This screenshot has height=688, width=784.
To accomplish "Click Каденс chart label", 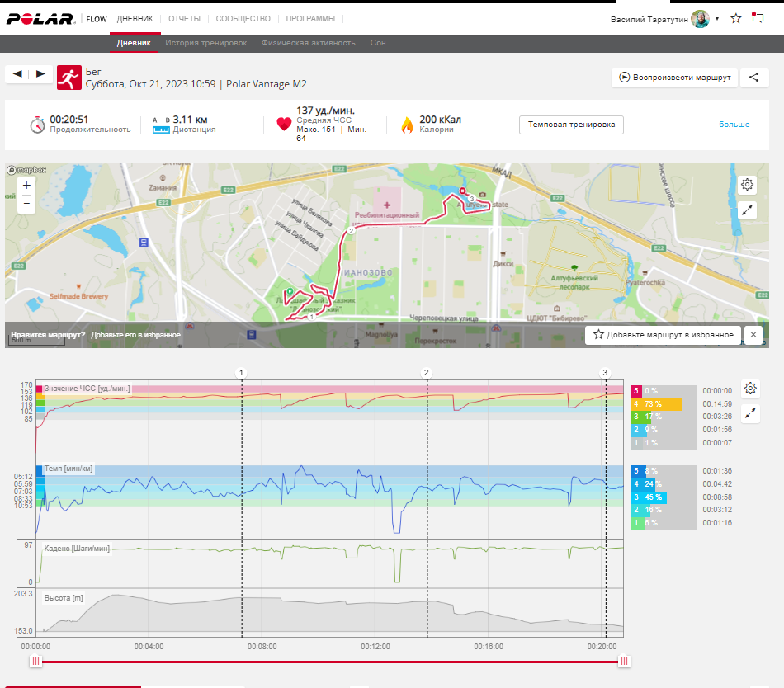I will tap(77, 549).
